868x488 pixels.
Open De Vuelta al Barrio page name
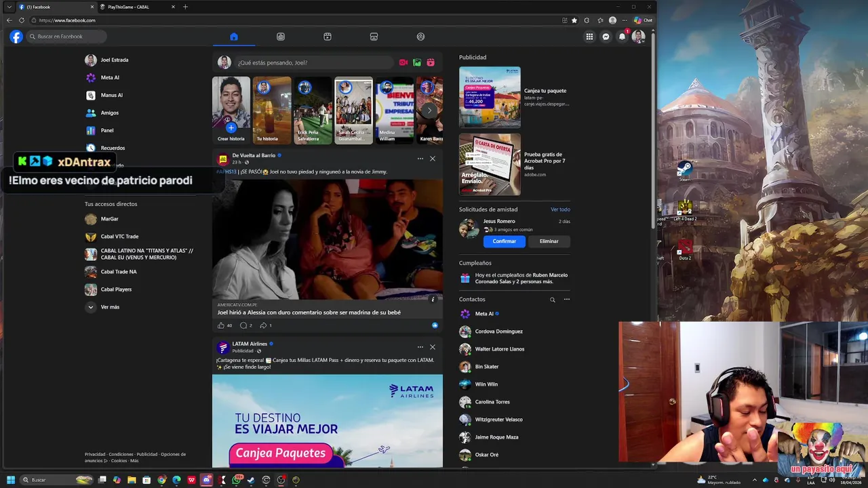254,155
